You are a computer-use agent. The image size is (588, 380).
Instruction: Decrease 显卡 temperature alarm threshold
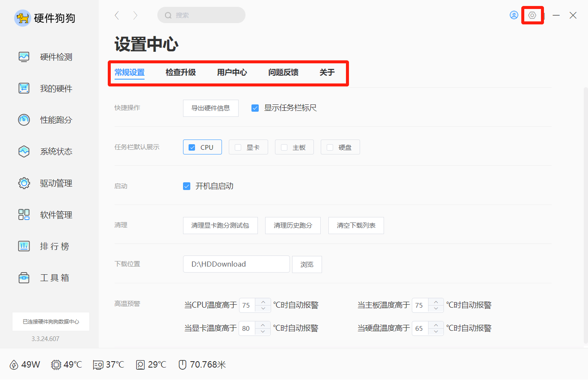pyautogui.click(x=263, y=332)
